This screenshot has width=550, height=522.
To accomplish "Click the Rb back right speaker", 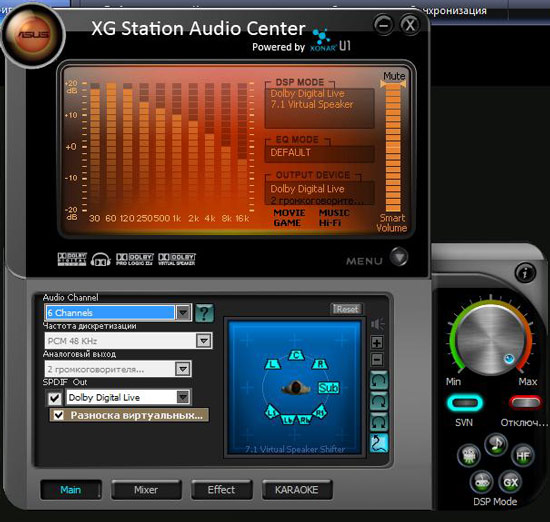I will click(304, 420).
